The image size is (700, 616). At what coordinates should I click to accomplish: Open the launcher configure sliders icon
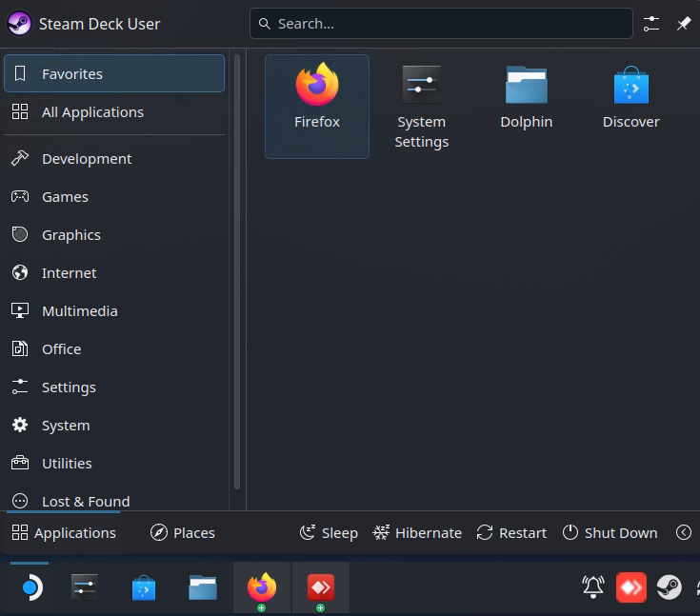click(651, 24)
